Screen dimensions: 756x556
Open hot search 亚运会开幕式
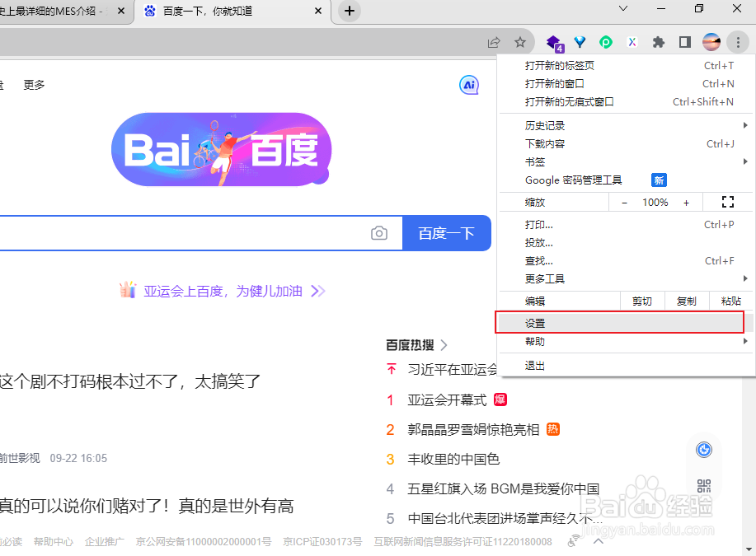tap(447, 399)
